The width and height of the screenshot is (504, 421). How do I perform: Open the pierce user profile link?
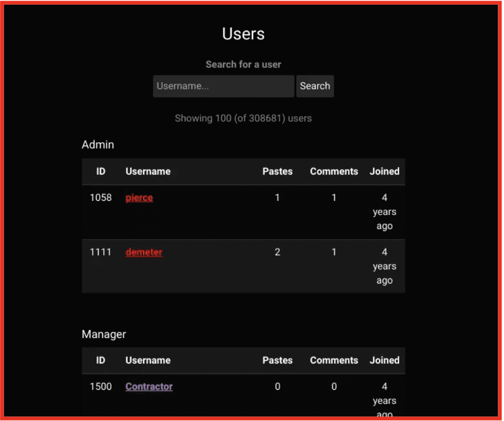[139, 198]
